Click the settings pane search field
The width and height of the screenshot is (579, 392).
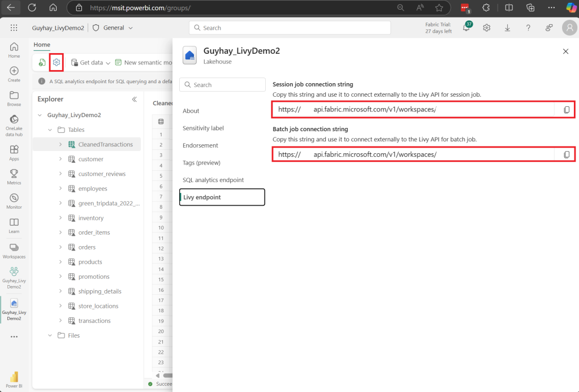[222, 85]
